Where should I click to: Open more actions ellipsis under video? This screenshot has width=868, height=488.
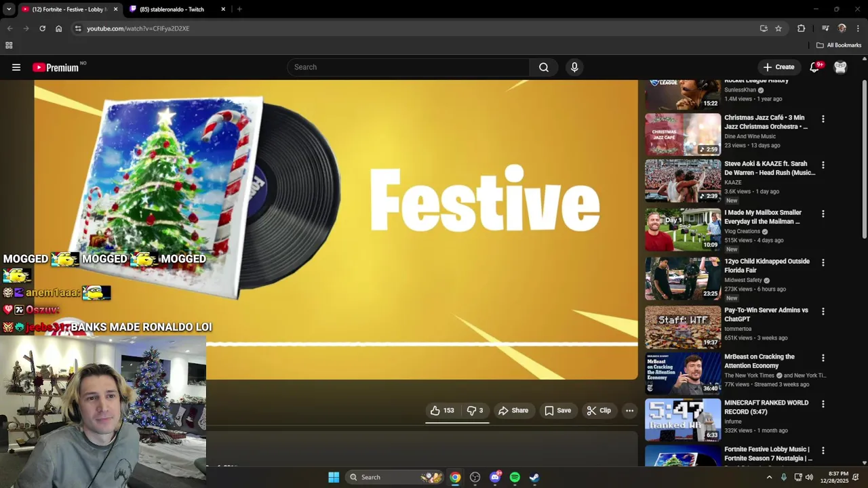click(629, 411)
